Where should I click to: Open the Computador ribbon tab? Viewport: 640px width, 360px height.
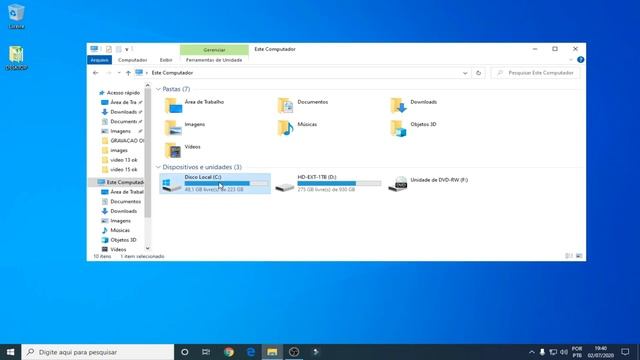coord(132,60)
